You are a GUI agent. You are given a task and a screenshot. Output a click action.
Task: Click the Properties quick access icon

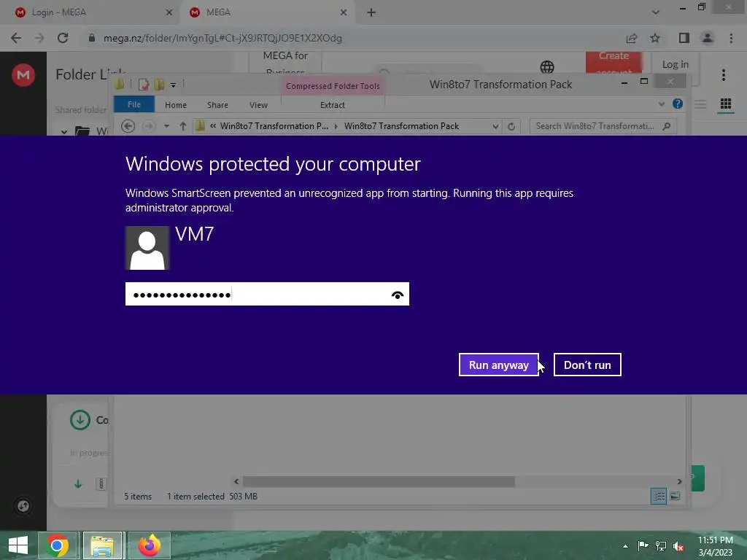click(144, 85)
